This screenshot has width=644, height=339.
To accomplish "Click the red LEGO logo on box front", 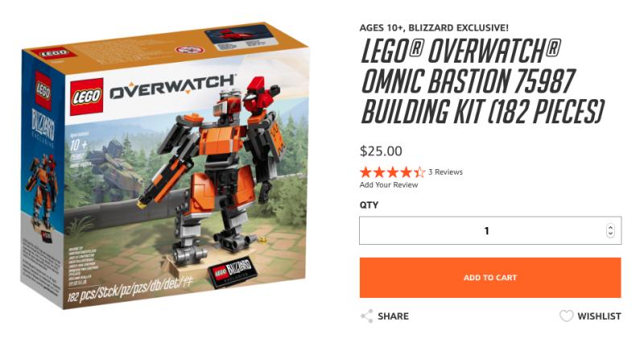I will [x=86, y=97].
